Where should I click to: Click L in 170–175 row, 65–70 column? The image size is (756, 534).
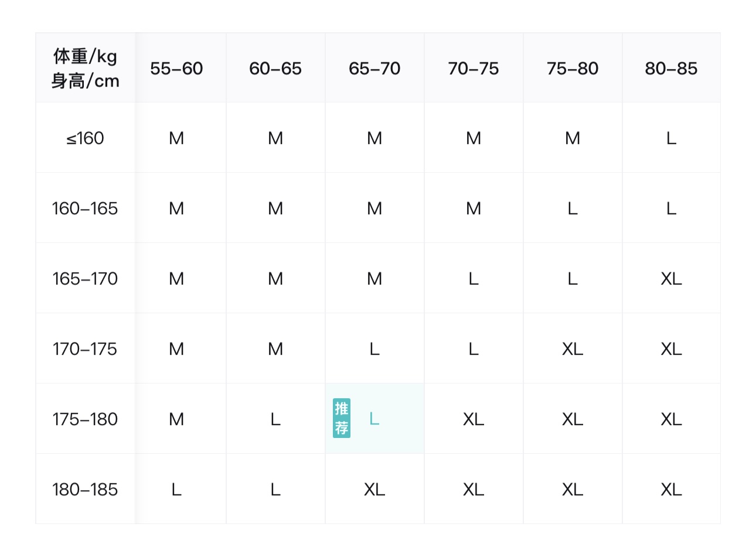(374, 349)
